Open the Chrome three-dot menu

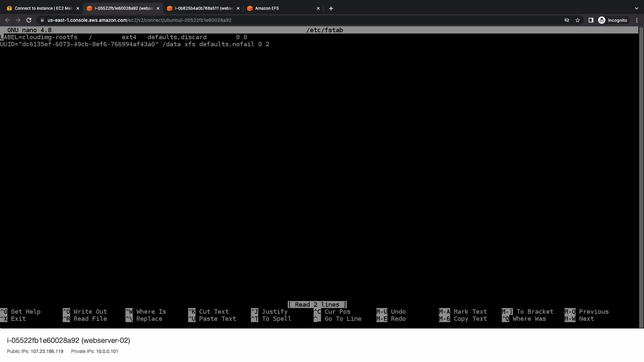click(637, 20)
